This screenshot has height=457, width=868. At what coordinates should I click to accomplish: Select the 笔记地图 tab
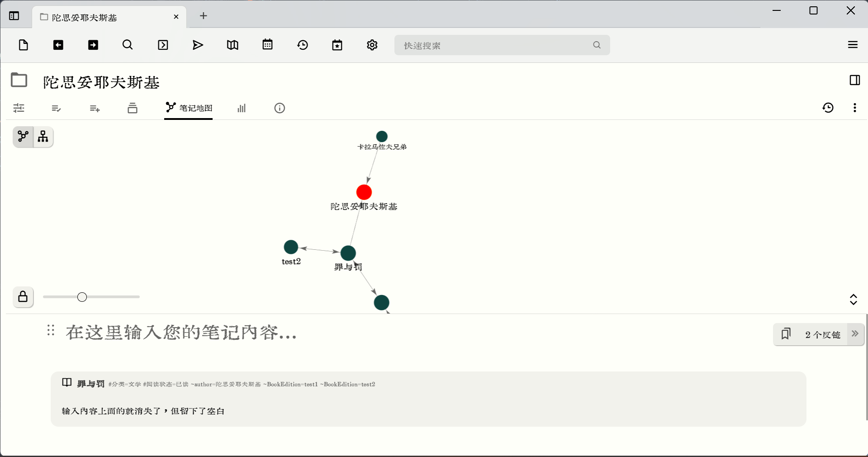(189, 108)
